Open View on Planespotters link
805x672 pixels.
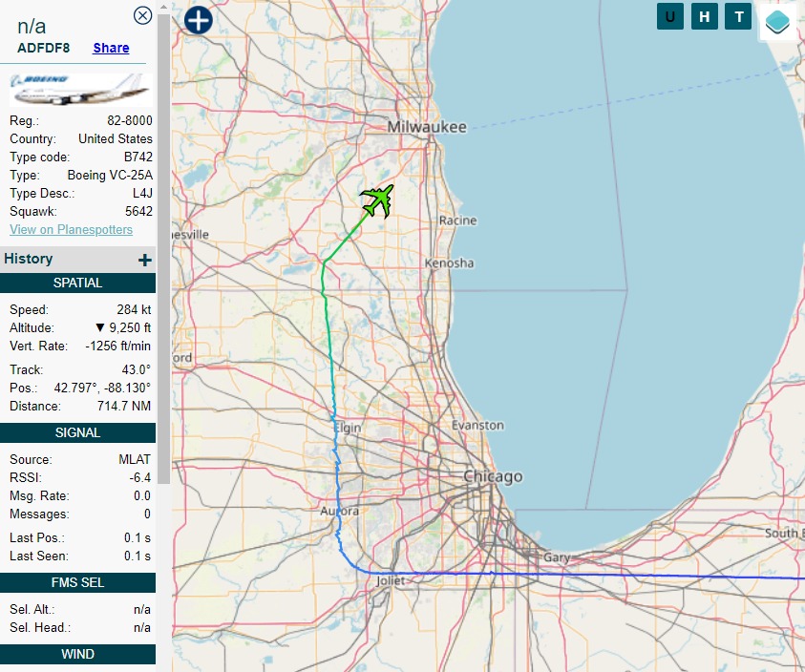[x=71, y=229]
